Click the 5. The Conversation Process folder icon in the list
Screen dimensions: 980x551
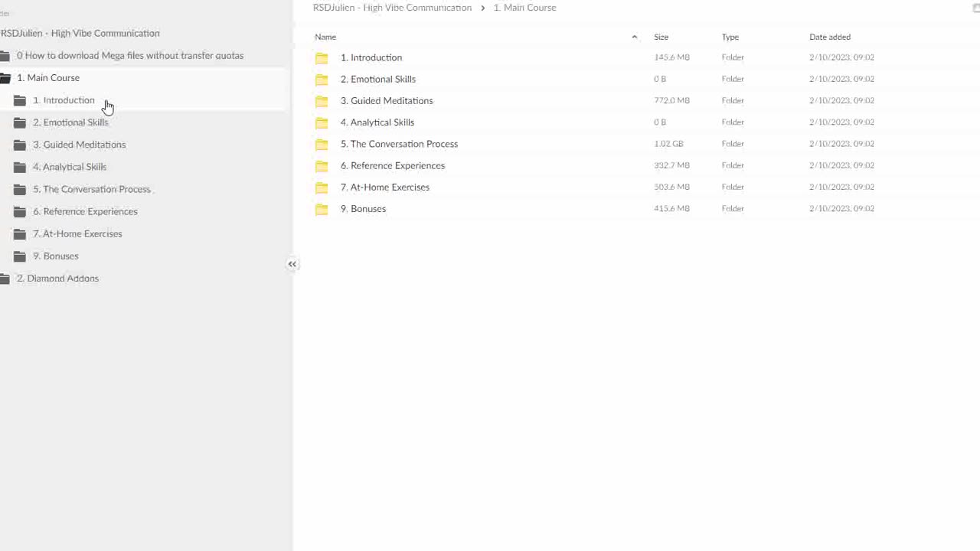[x=322, y=144]
